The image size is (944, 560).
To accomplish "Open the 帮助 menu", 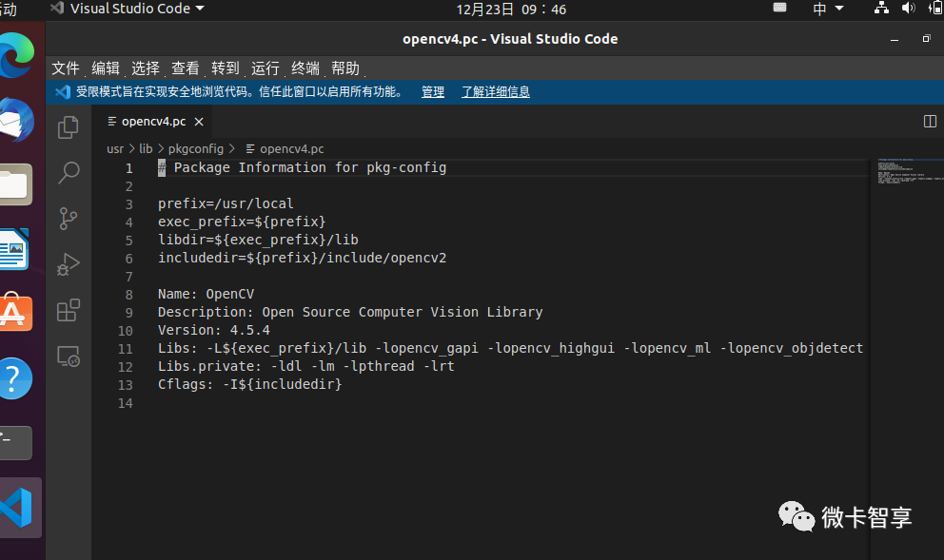I will coord(345,68).
